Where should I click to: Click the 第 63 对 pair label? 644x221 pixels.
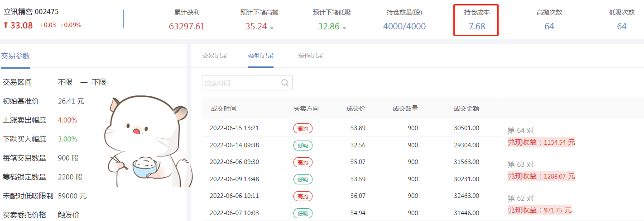click(x=521, y=165)
